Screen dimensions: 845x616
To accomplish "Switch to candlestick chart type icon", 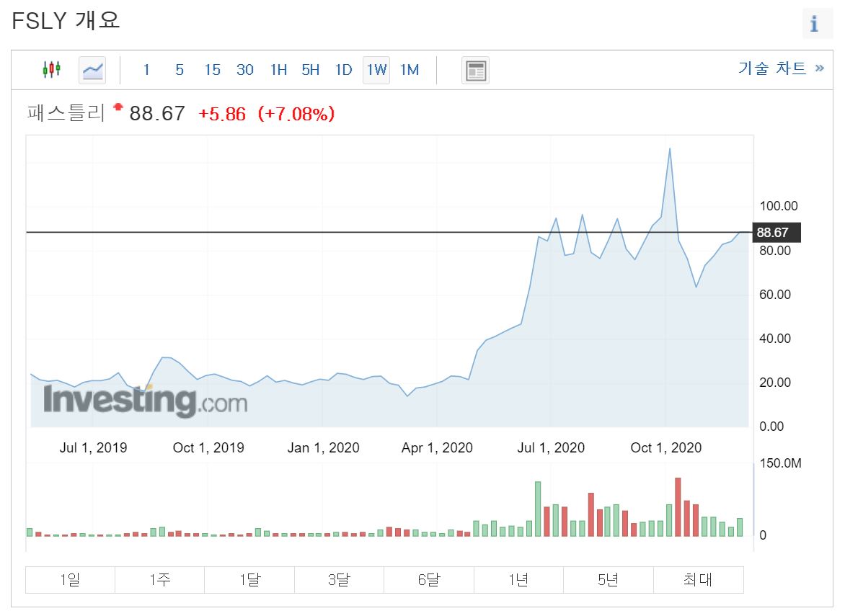I will [52, 69].
